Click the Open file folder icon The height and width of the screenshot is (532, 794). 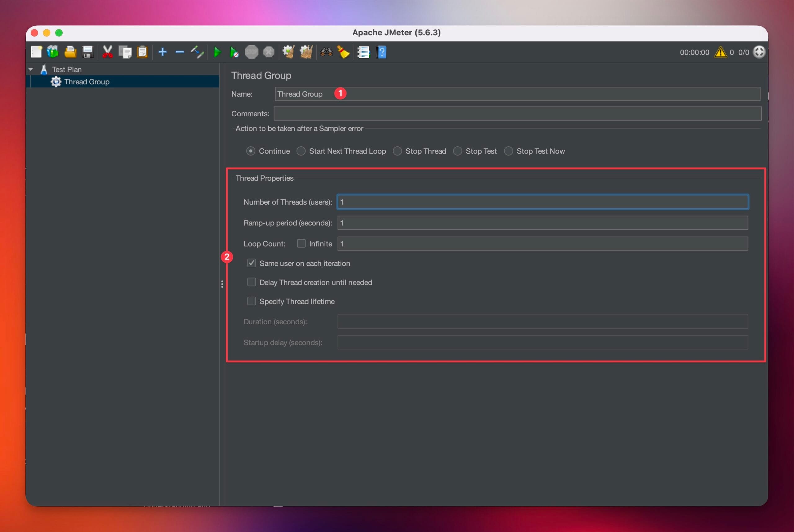coord(70,52)
